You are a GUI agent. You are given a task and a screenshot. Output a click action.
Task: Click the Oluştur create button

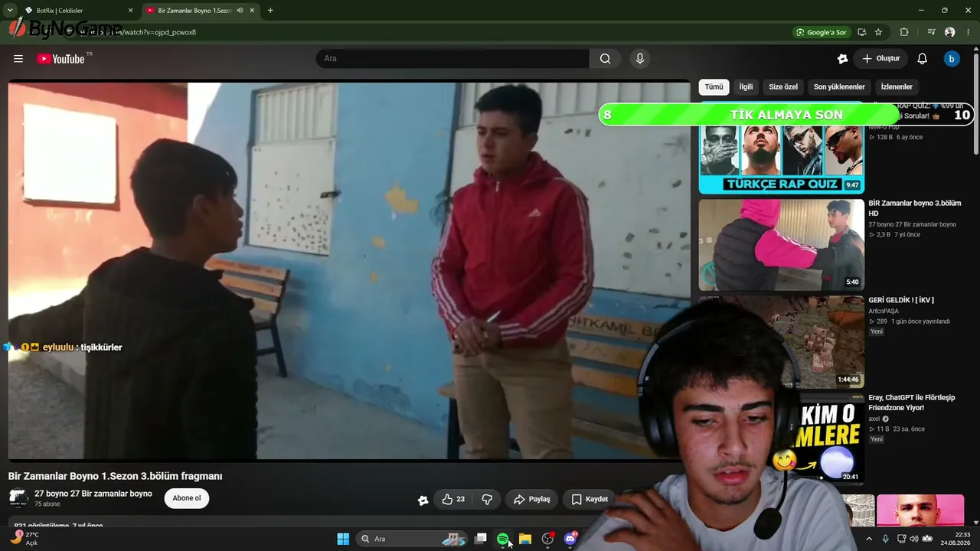pyautogui.click(x=880, y=59)
